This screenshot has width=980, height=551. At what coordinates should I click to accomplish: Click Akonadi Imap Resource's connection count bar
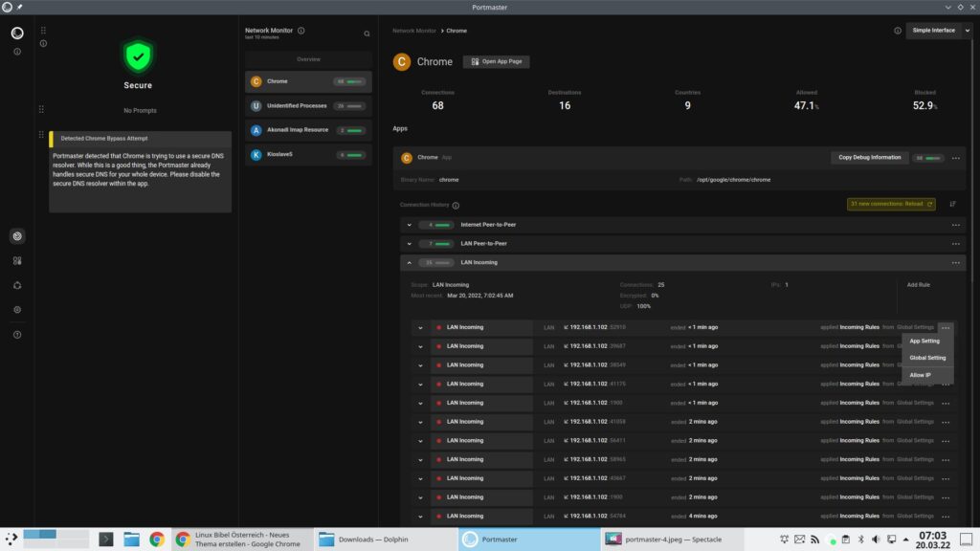pyautogui.click(x=350, y=130)
